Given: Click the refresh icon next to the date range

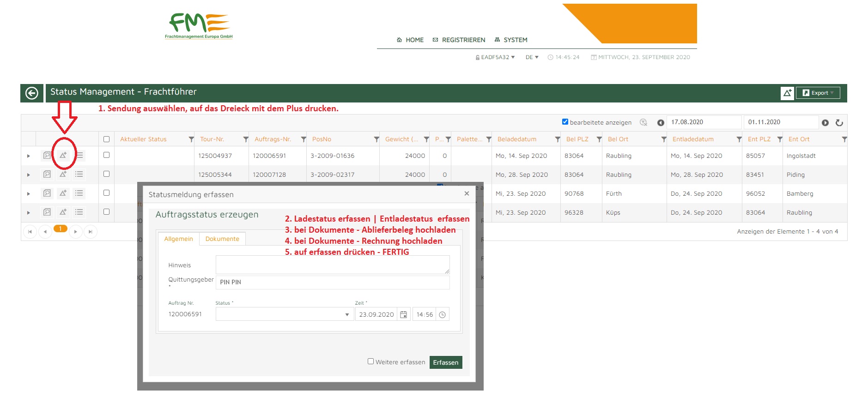Looking at the screenshot, I should (839, 123).
